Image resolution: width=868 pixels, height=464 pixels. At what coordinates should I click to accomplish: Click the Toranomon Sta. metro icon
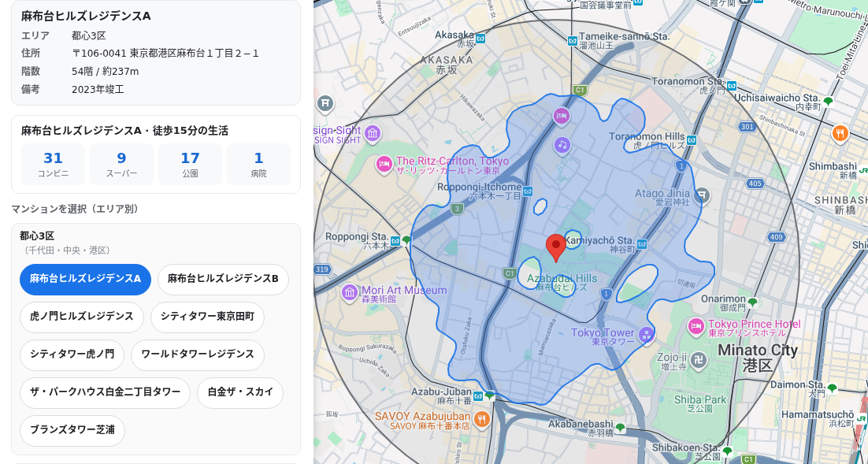732,85
